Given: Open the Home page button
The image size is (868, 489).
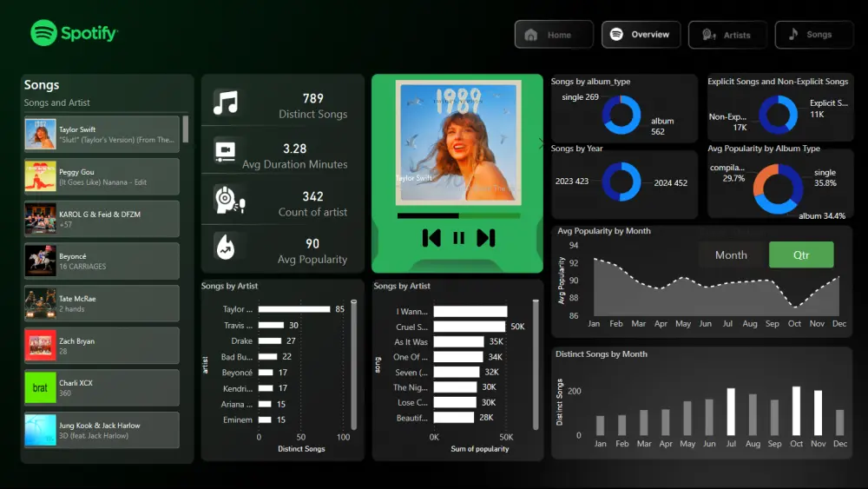Looking at the screenshot, I should click(554, 35).
